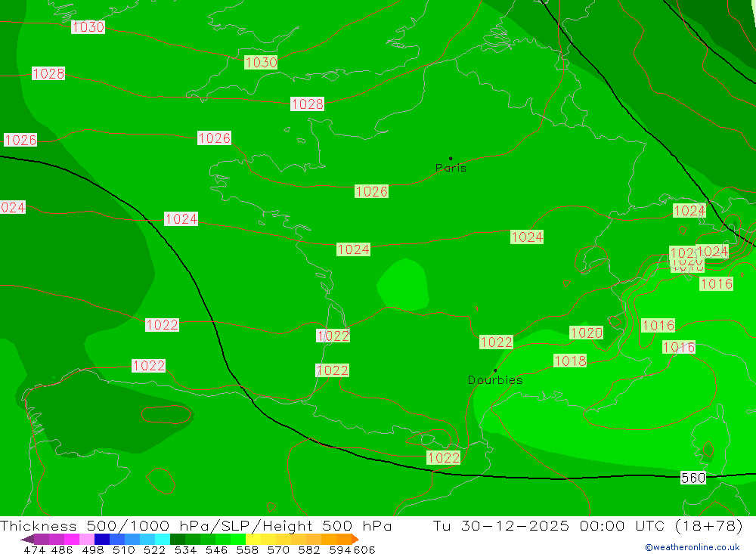Click the map title 'Thickness 500/1000 hPa/SLP/Height 500 hPa'
756x554 pixels.
point(196,525)
